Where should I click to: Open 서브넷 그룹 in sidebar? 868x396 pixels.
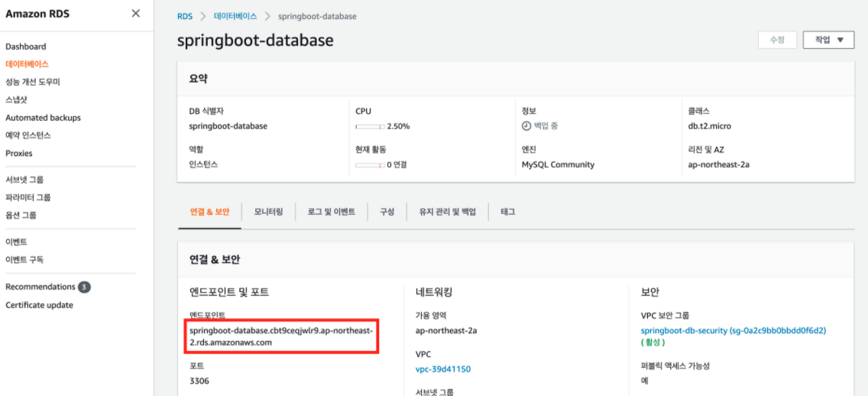(x=24, y=180)
